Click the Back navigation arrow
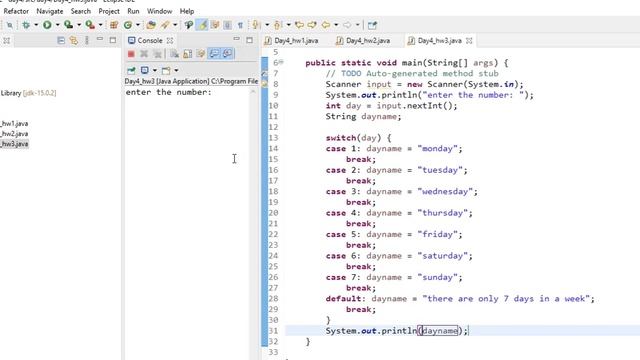 (326, 25)
